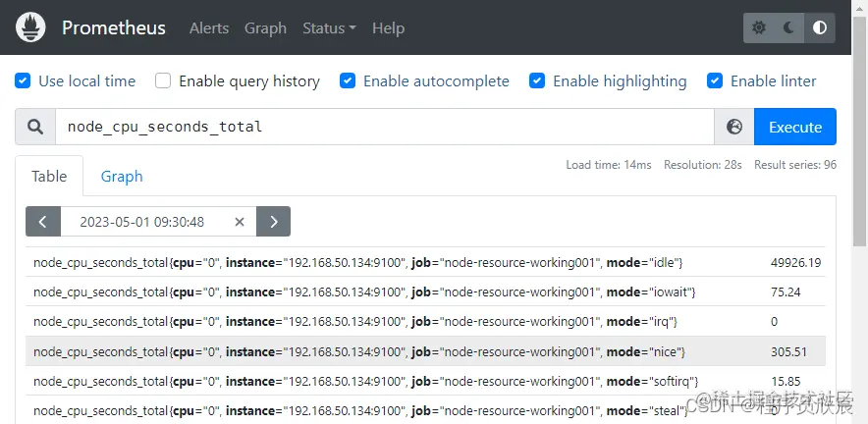Clear the evaluation time value
Viewport: 868px width, 424px height.
pos(240,222)
